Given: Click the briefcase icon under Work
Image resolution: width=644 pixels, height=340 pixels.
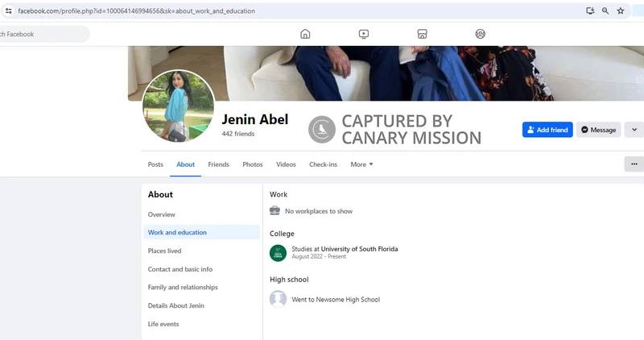Looking at the screenshot, I should (x=275, y=210).
